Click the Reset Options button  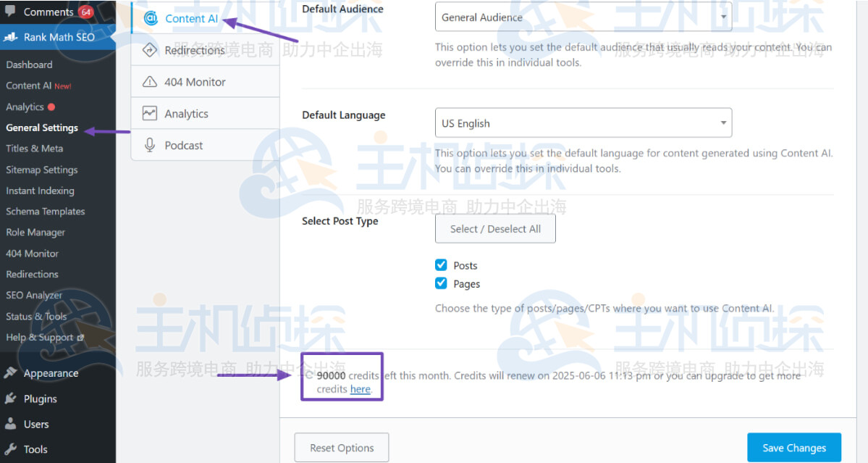[x=342, y=448]
